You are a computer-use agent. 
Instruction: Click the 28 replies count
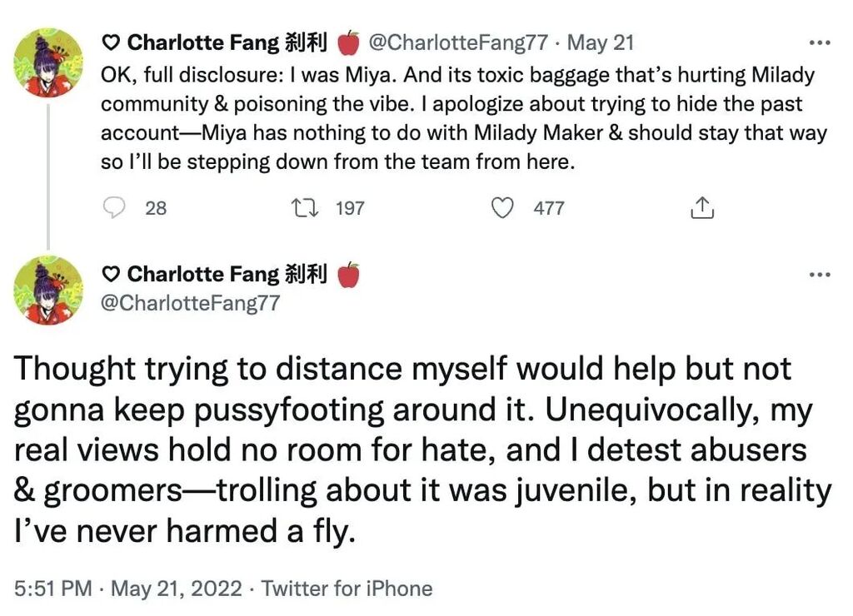coord(156,208)
